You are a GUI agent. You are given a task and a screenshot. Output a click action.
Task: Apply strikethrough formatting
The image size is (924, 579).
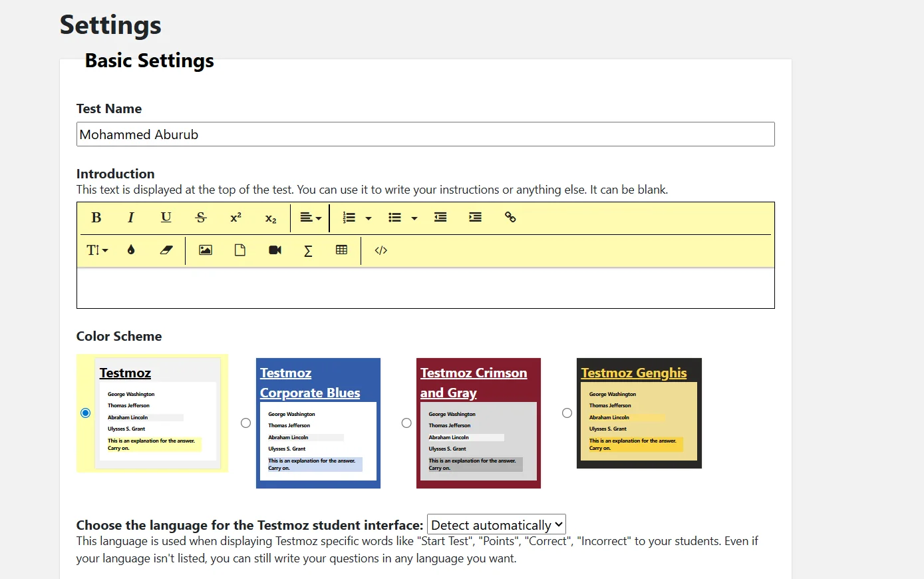click(x=200, y=218)
